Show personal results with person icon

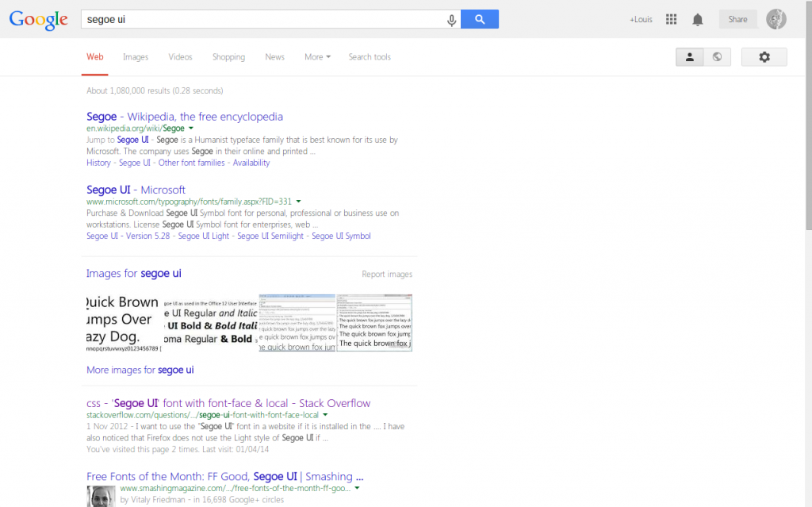pos(689,57)
